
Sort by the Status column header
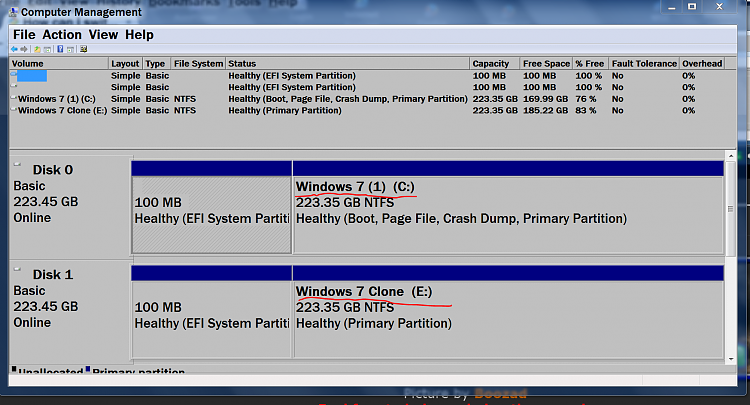pyautogui.click(x=347, y=64)
